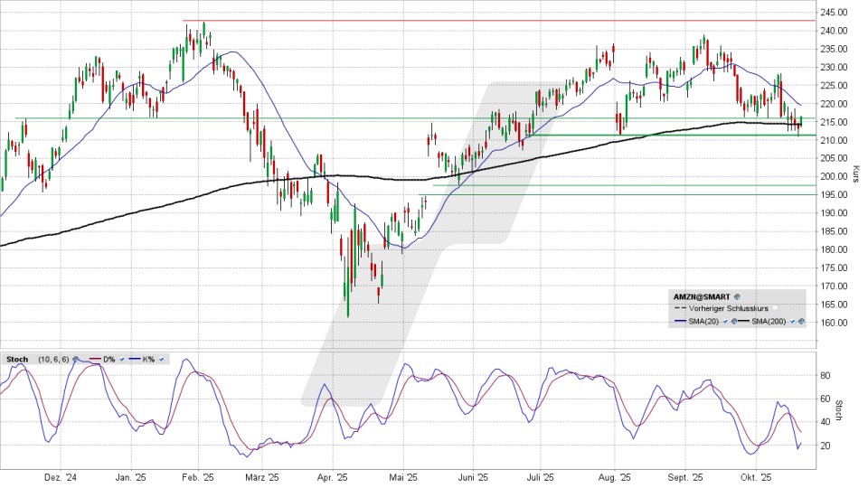
Task: Click the vertical Kurs axis title
Action: (855, 174)
